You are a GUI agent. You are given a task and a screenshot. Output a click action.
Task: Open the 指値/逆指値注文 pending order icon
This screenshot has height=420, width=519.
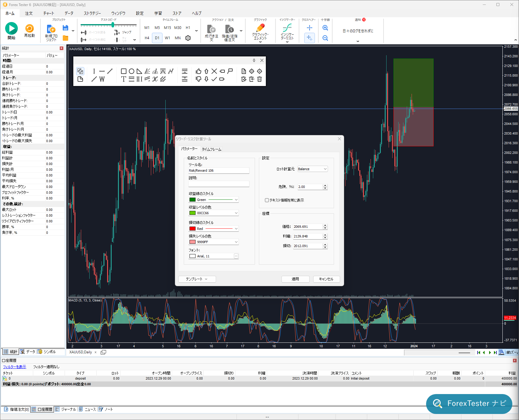230,33
